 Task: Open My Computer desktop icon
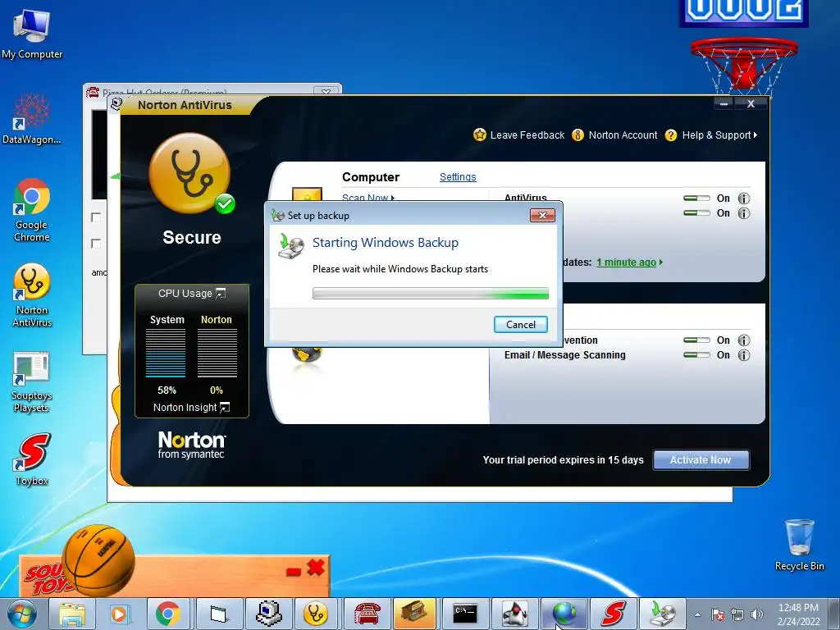pyautogui.click(x=32, y=34)
